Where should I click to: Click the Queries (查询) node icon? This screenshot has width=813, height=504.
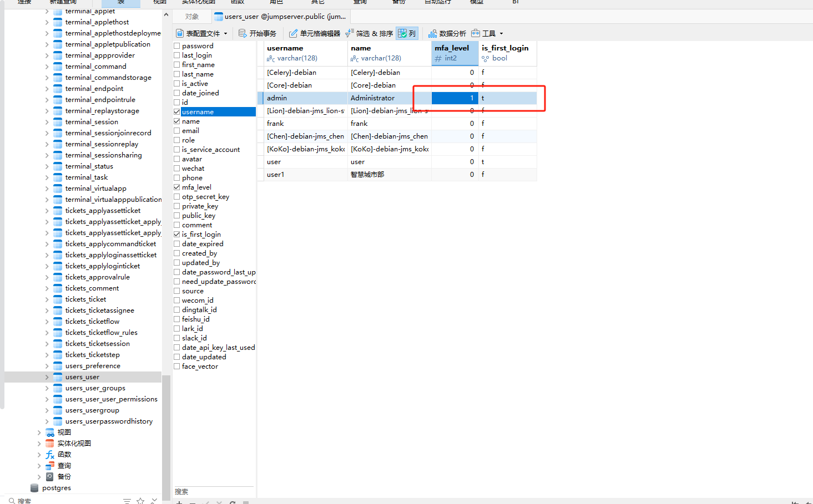pos(50,466)
